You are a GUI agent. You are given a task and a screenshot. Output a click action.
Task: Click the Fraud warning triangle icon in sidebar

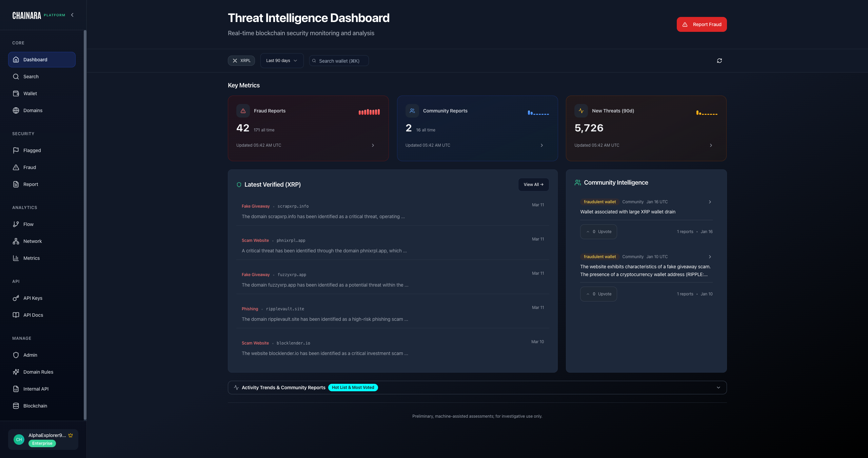pos(16,167)
